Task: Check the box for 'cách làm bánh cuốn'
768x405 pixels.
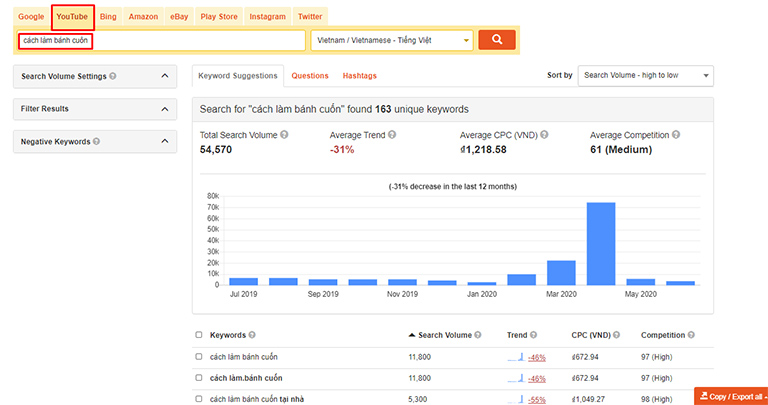Action: [199, 357]
